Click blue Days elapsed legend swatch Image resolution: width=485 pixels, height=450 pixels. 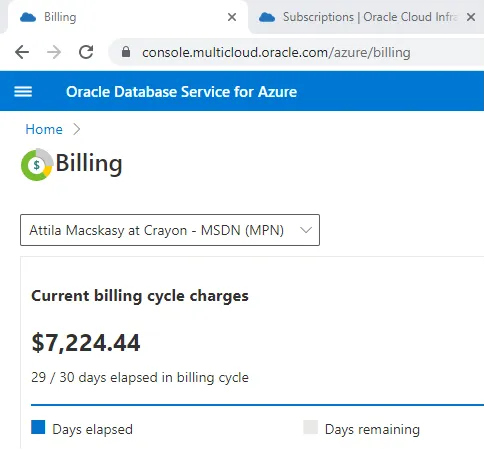[x=38, y=427]
